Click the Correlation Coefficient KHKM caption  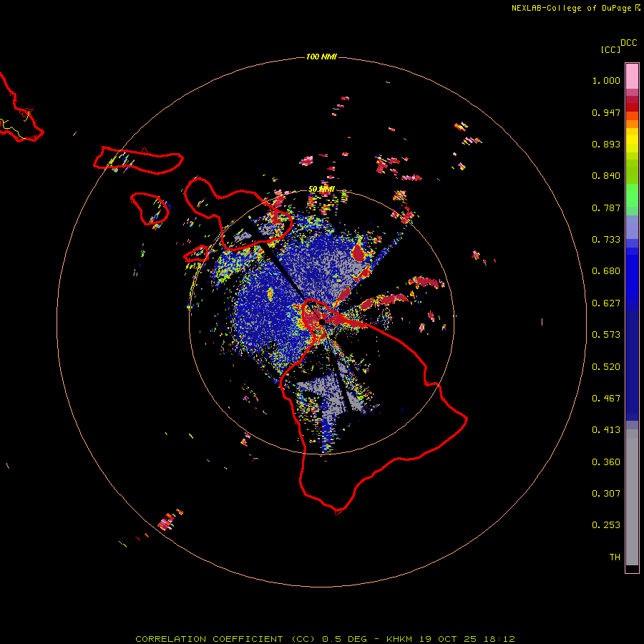pyautogui.click(x=325, y=639)
